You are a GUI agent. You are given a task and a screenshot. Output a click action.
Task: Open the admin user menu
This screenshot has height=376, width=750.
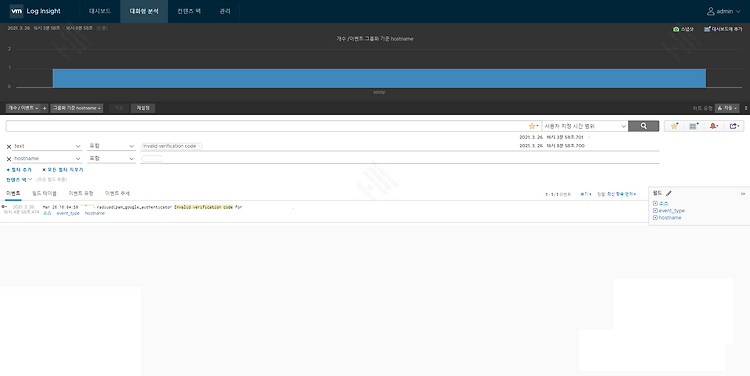724,11
